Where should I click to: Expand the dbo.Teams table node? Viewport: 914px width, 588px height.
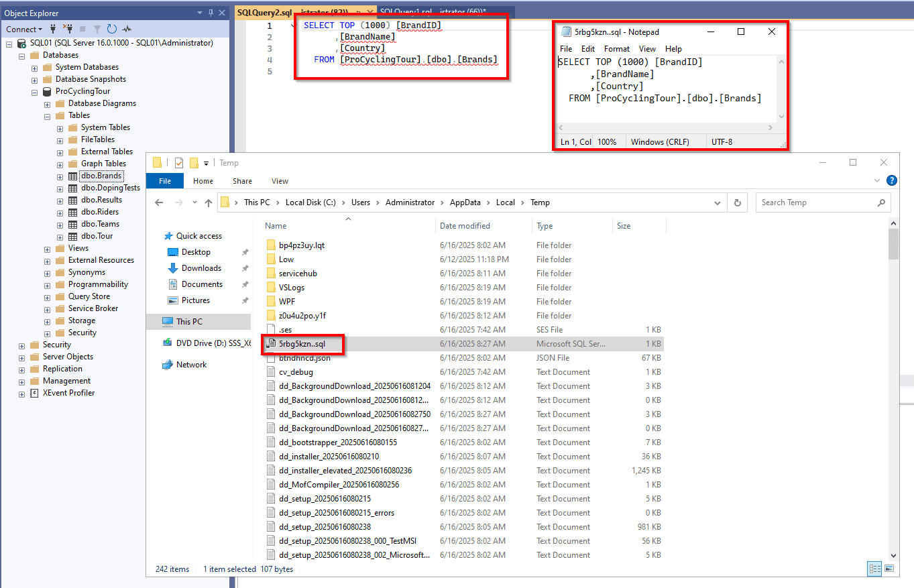[x=60, y=224]
